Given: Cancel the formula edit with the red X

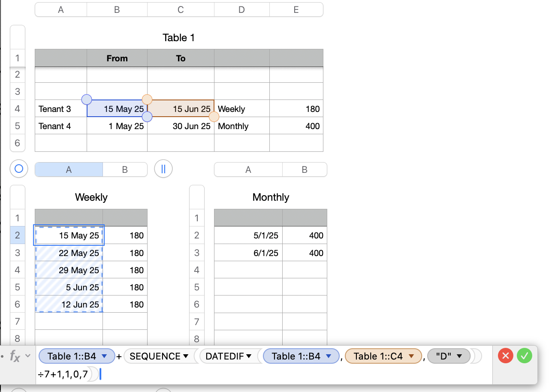Looking at the screenshot, I should (x=506, y=356).
